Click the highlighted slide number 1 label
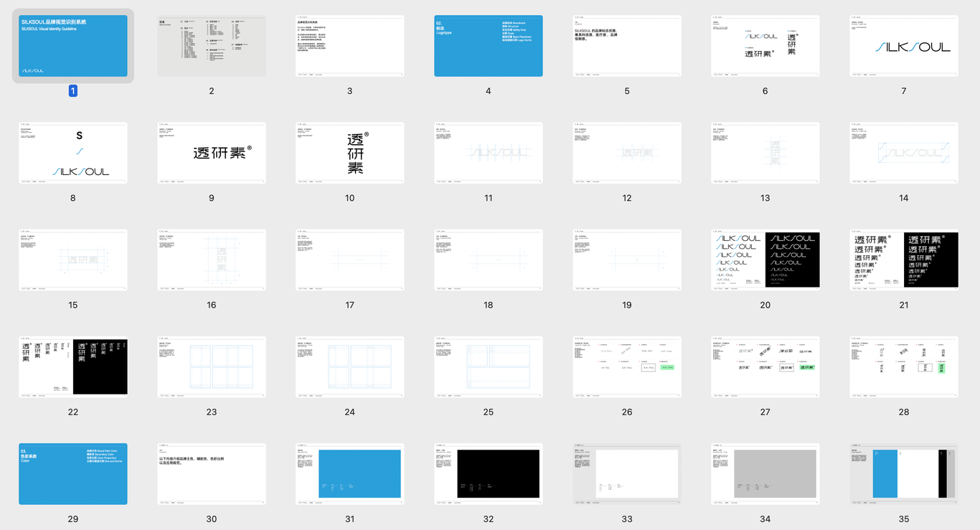 (73, 91)
